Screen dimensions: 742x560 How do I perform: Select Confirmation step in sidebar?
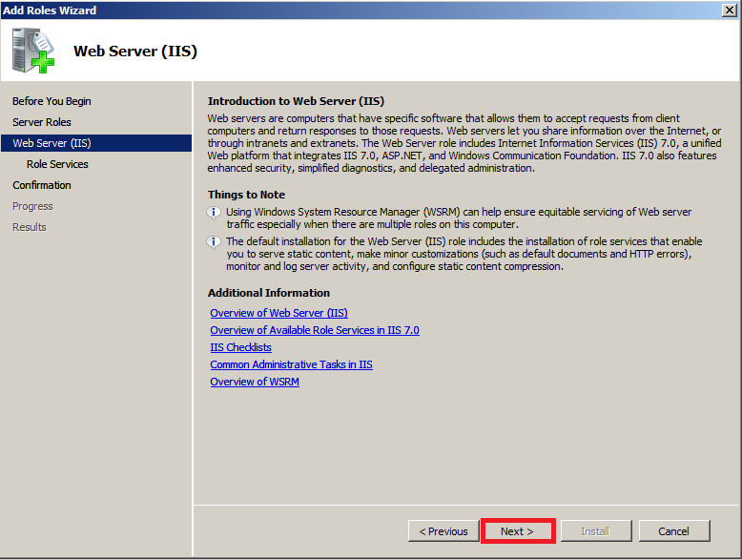(42, 185)
